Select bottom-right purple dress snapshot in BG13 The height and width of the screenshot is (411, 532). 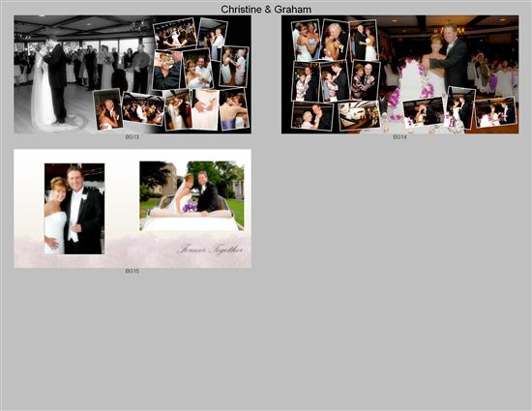pyautogui.click(x=234, y=109)
